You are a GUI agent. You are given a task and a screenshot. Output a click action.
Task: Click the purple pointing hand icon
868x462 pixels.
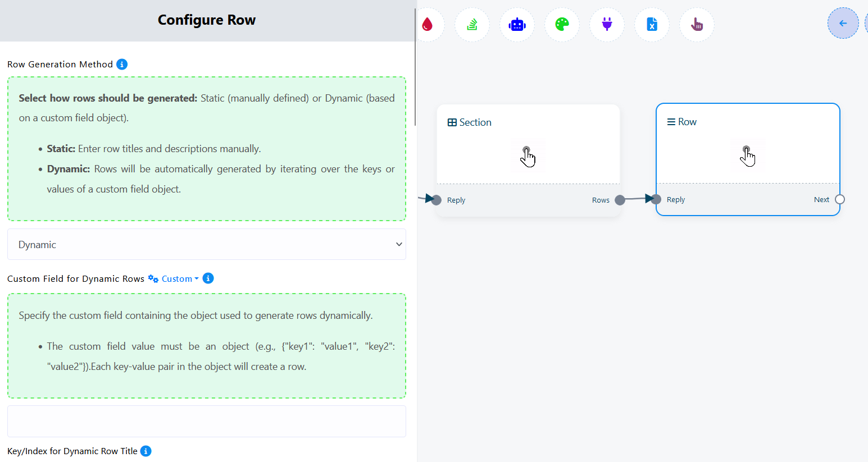697,24
